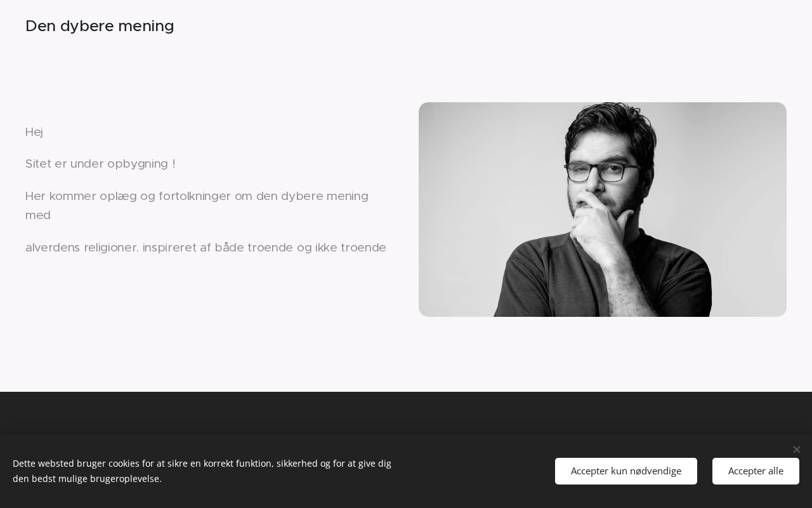Viewport: 812px width, 508px height.
Task: Click the word 'med' ending the paragraph
Action: tap(38, 215)
